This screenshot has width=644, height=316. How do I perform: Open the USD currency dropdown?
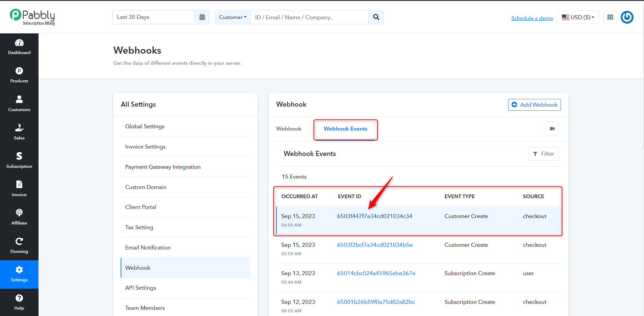pyautogui.click(x=578, y=17)
